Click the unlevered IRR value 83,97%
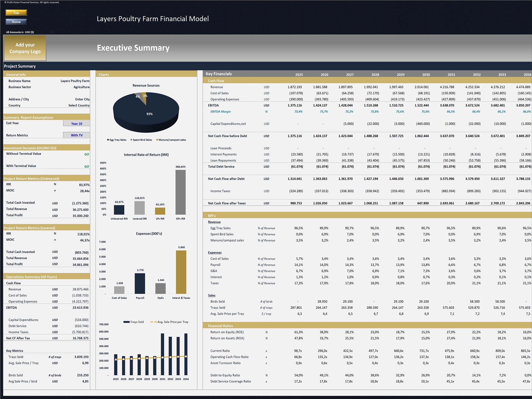 click(84, 185)
